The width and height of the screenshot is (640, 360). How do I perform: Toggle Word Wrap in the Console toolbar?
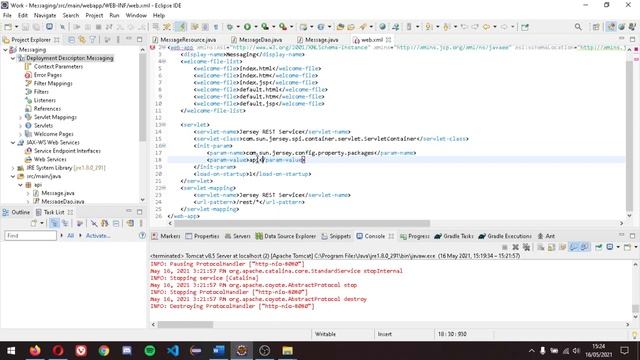point(562,247)
